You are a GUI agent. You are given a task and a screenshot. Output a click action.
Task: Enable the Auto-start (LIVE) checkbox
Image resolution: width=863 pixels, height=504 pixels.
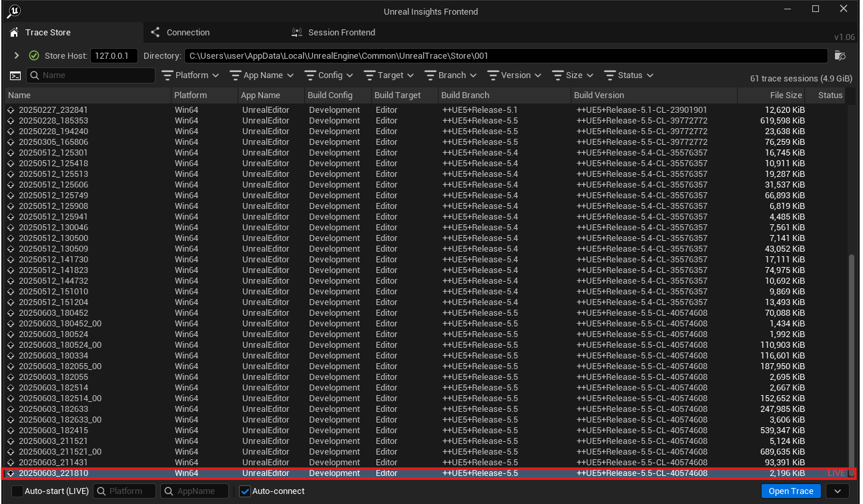click(x=17, y=491)
